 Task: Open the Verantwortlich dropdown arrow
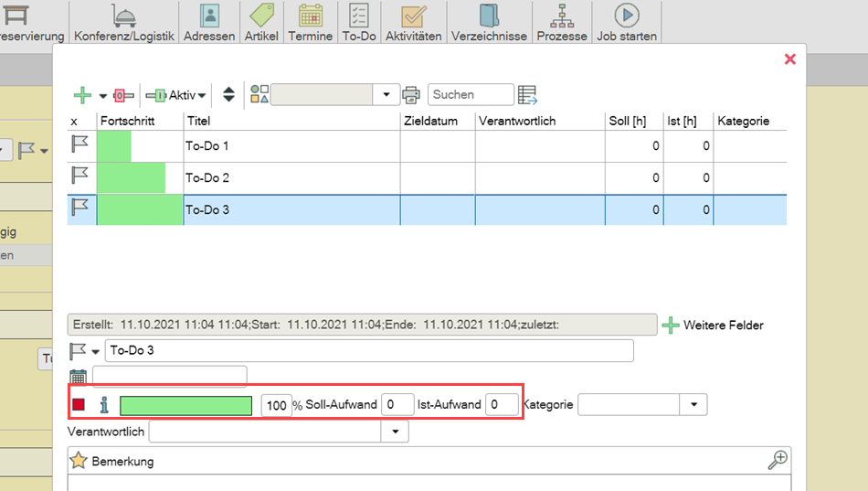pos(396,432)
